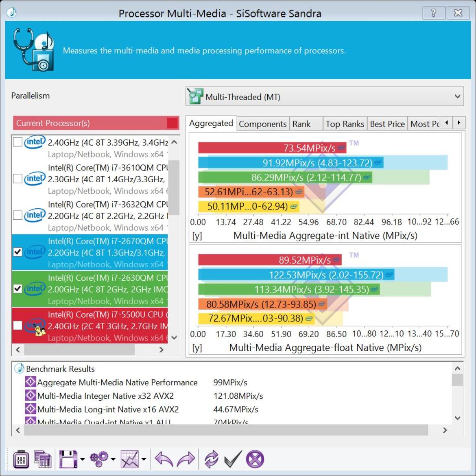
Task: Select the 44.67MPix/s result value
Action: click(236, 409)
